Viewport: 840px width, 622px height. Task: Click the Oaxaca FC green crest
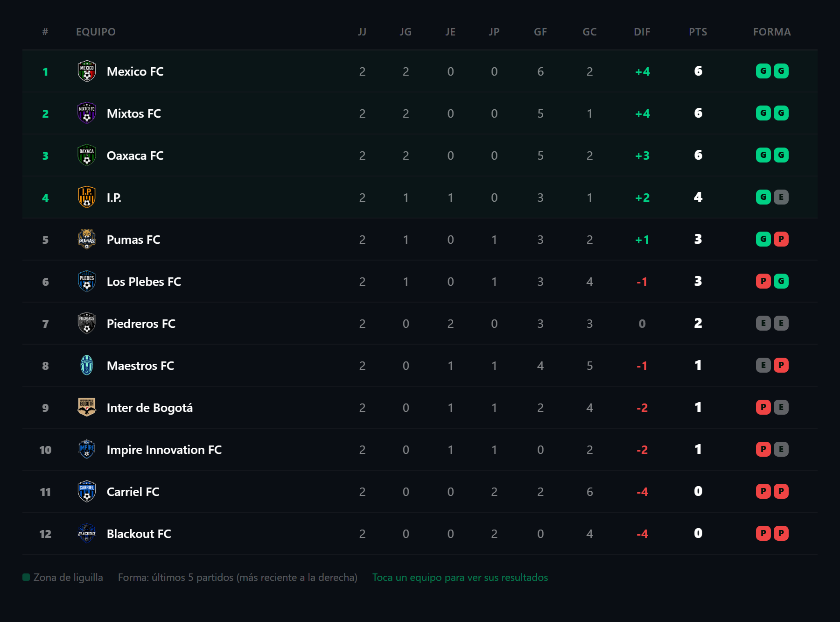tap(87, 155)
